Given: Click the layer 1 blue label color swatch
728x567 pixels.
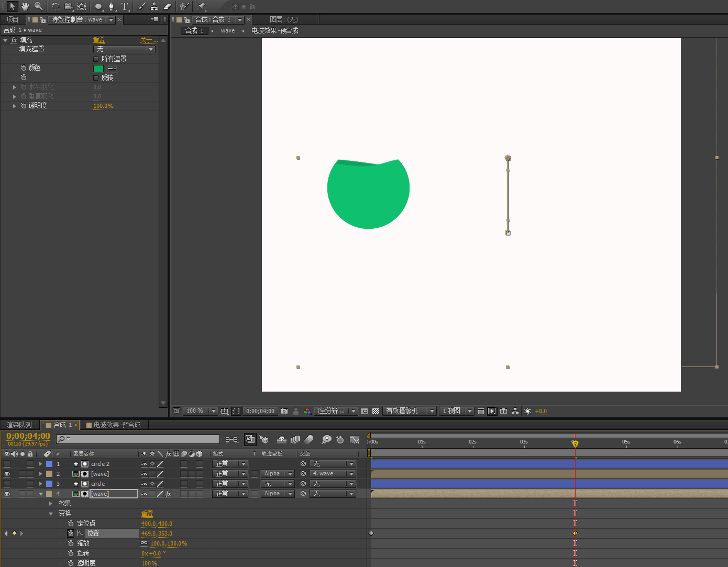Looking at the screenshot, I should (49, 464).
